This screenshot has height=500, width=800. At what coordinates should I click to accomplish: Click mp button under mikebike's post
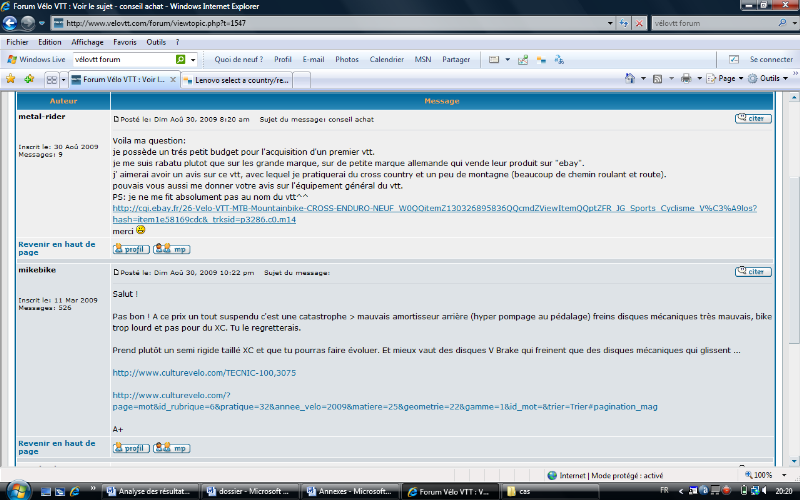tap(172, 448)
